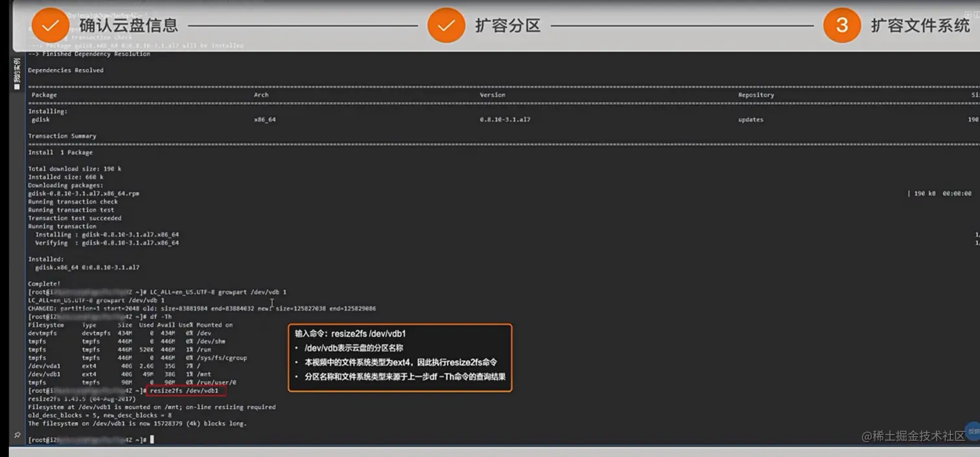
Task: Click the '0.8.10-3.1.al7' version value
Action: tap(505, 119)
